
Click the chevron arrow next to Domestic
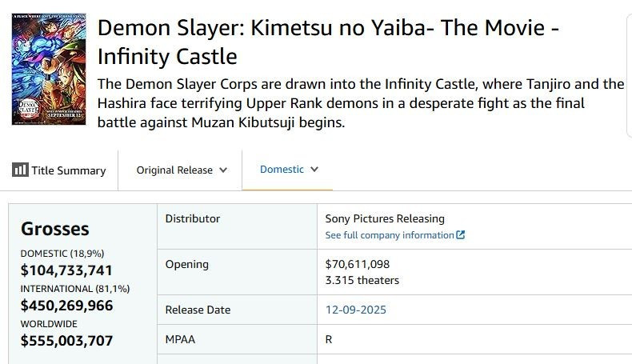pos(314,170)
